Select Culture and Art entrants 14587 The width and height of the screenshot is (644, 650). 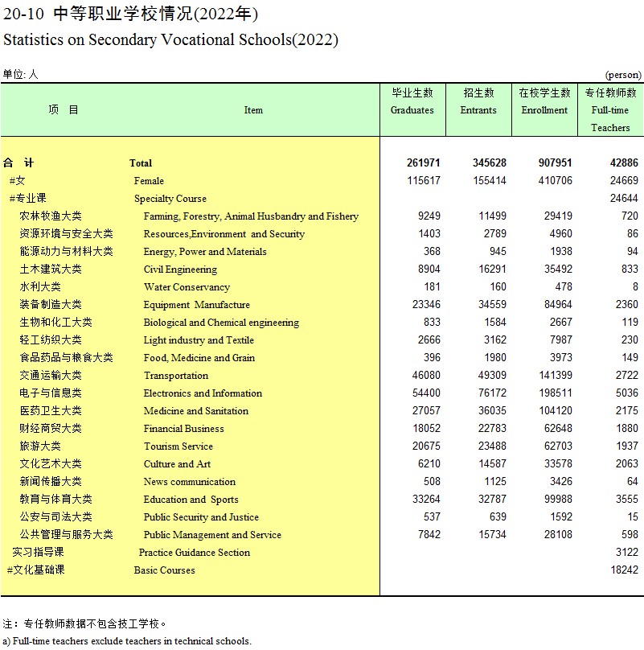pyautogui.click(x=492, y=463)
